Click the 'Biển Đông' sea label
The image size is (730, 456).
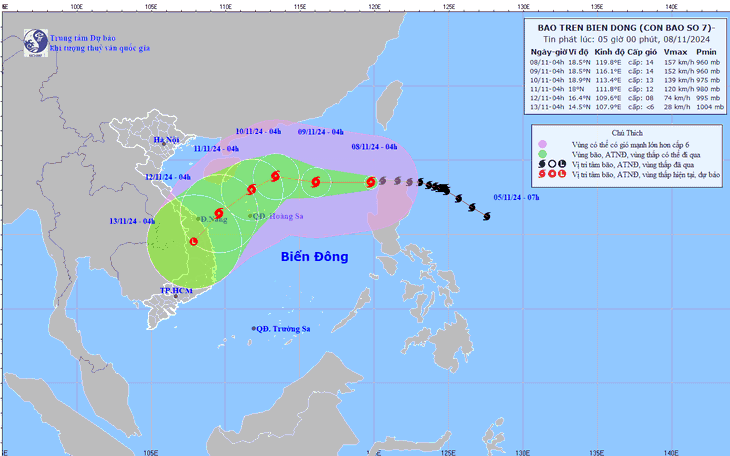pyautogui.click(x=315, y=257)
